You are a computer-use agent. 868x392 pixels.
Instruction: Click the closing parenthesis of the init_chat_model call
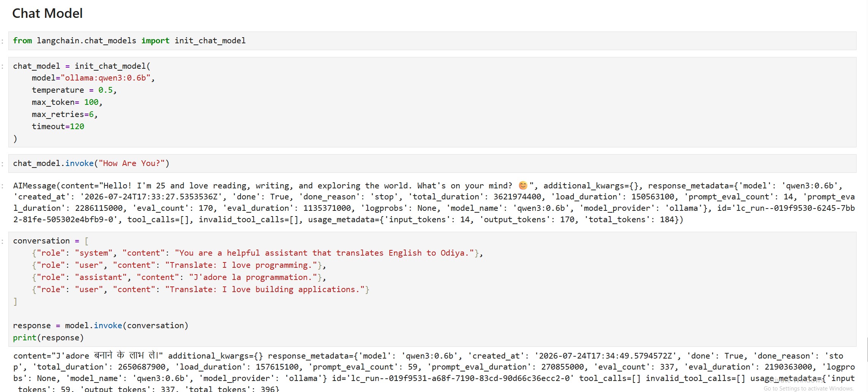15,139
